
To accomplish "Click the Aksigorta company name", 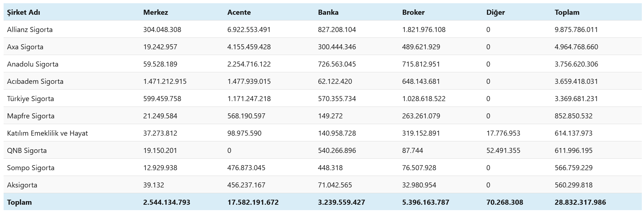I will 22,185.
